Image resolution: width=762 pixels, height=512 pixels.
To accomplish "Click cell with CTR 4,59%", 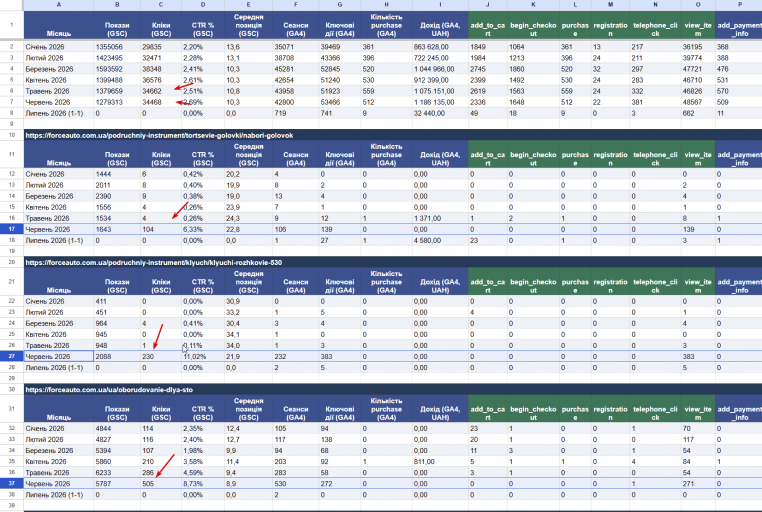I will click(203, 473).
